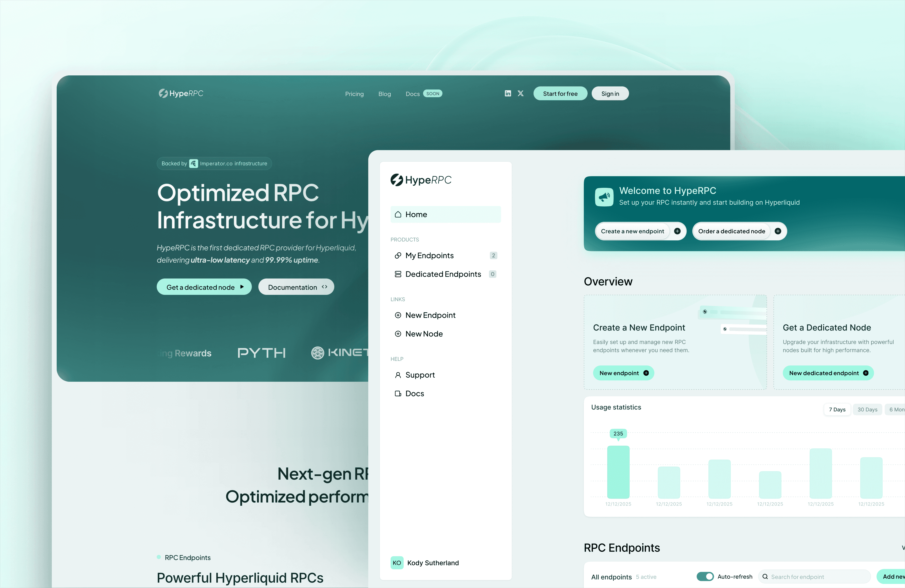Open the LinkedIn icon in the website header

[508, 93]
